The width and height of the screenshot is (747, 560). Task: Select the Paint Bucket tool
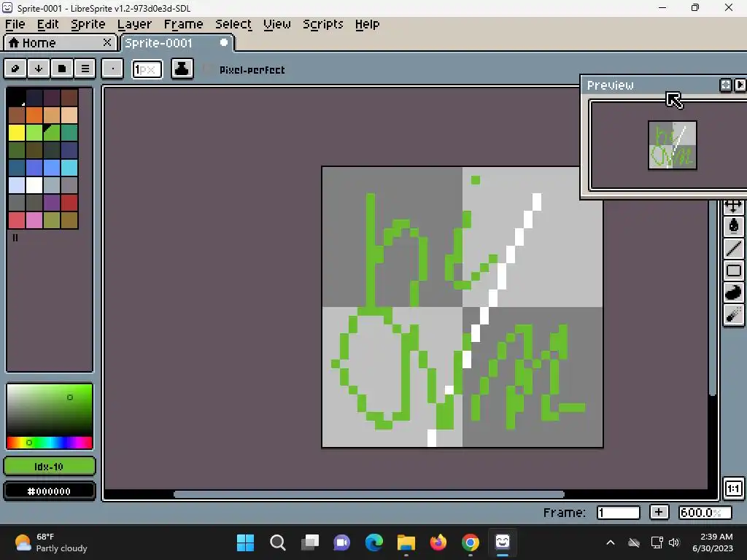click(734, 226)
